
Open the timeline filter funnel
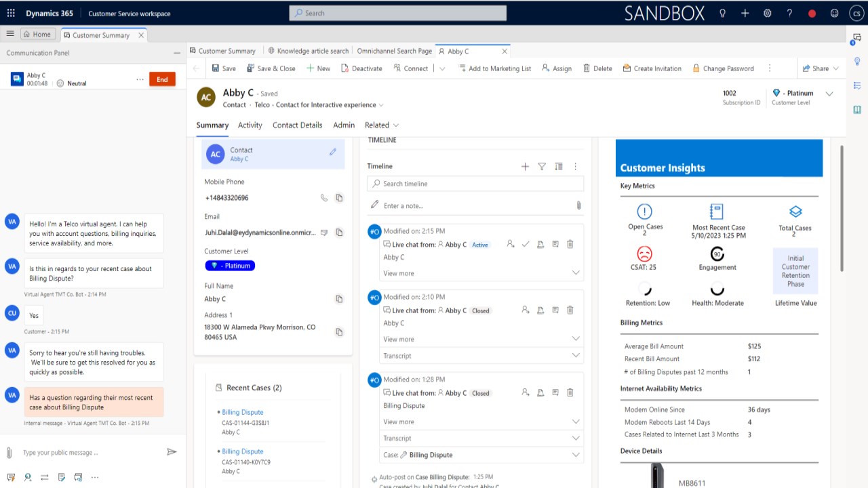[x=542, y=166]
